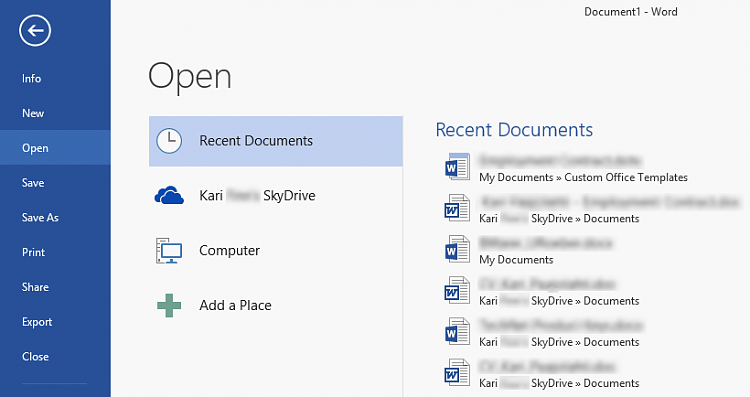Choose Save As from the sidebar
The image size is (750, 397).
coord(40,218)
